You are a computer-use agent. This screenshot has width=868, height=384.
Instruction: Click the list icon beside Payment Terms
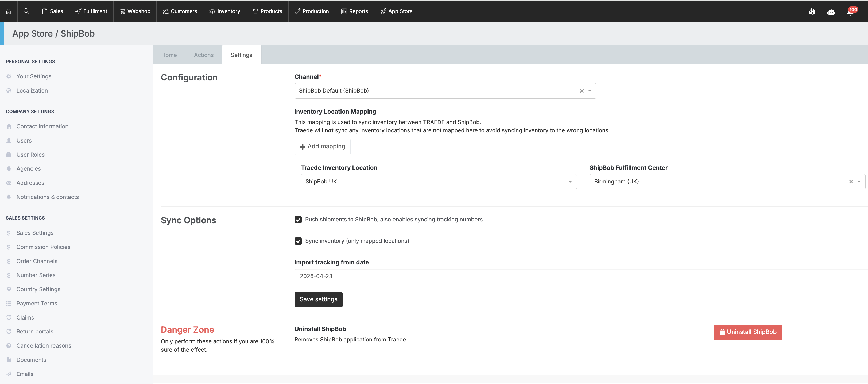tap(9, 304)
